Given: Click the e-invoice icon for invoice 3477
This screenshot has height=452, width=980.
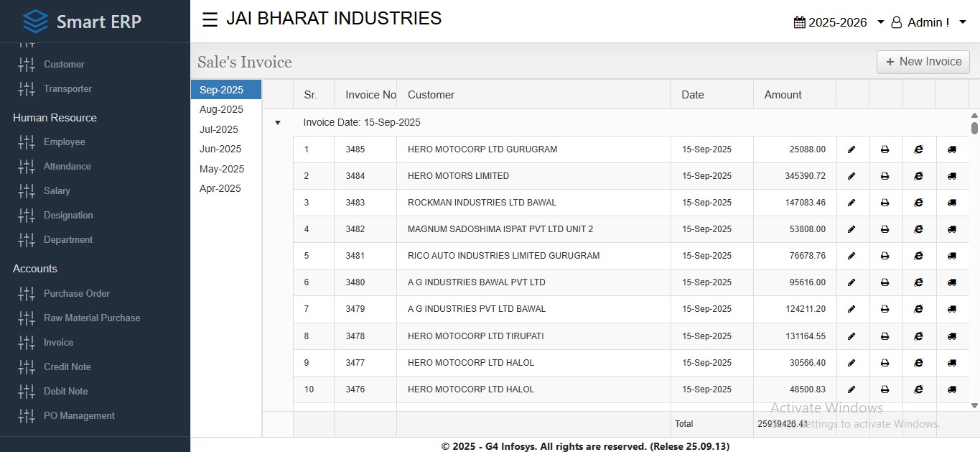Looking at the screenshot, I should [918, 363].
